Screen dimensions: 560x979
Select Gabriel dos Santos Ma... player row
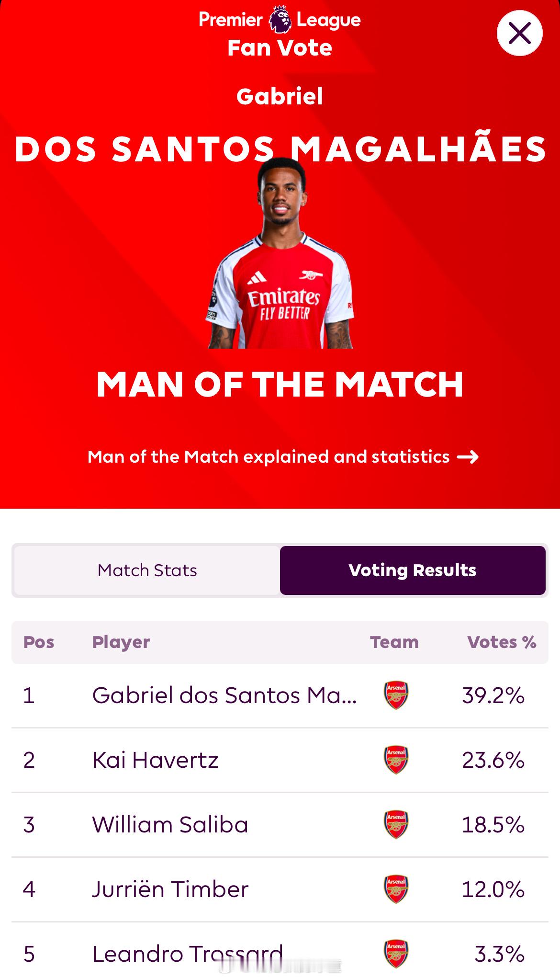(x=280, y=695)
